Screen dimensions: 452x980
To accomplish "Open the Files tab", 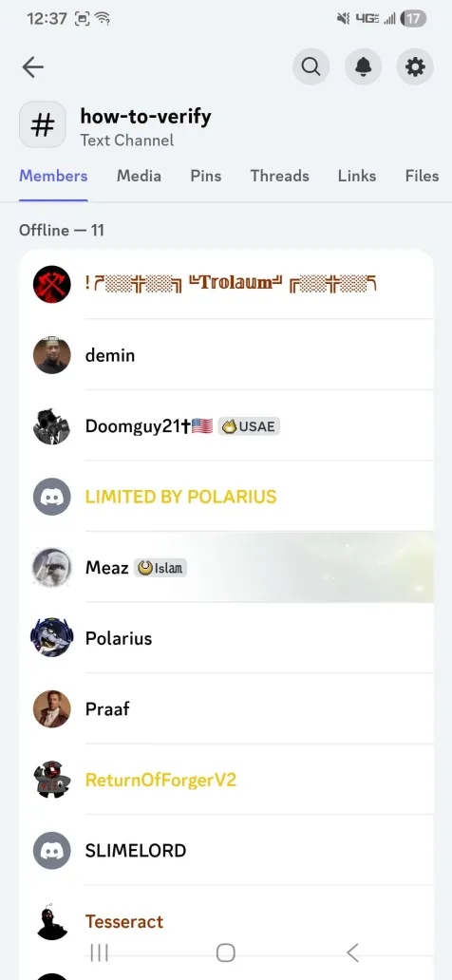I will (422, 177).
